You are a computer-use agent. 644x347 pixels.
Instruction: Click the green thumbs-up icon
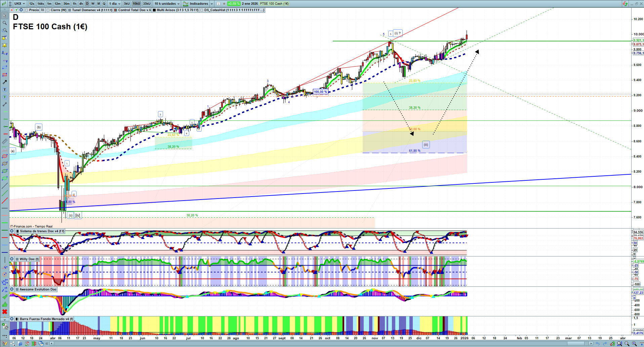(4, 304)
